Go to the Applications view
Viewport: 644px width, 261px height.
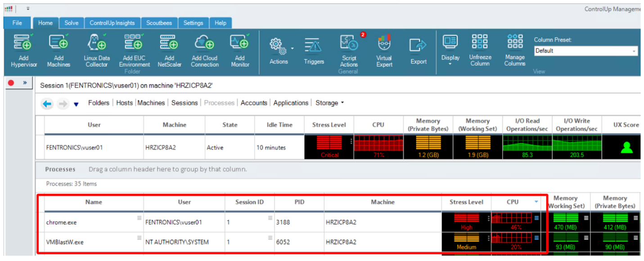tap(291, 103)
